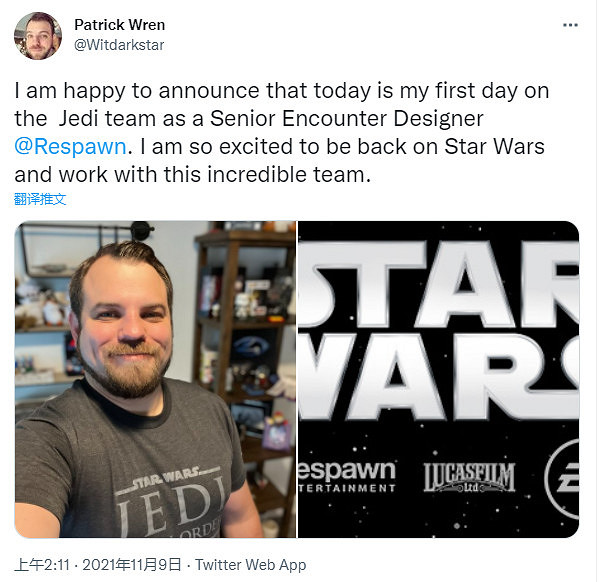Open the Patrick Wren display name link
Screen dimensions: 599x582
[x=120, y=25]
